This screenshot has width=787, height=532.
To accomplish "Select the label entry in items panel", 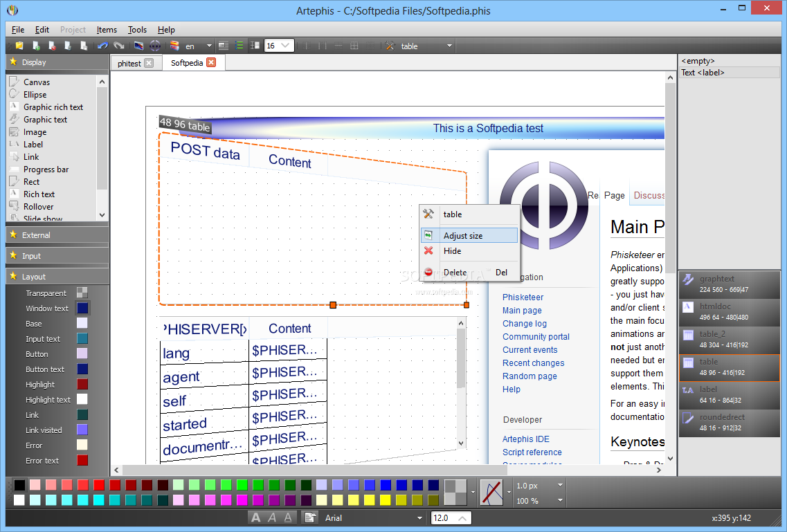I will [730, 394].
